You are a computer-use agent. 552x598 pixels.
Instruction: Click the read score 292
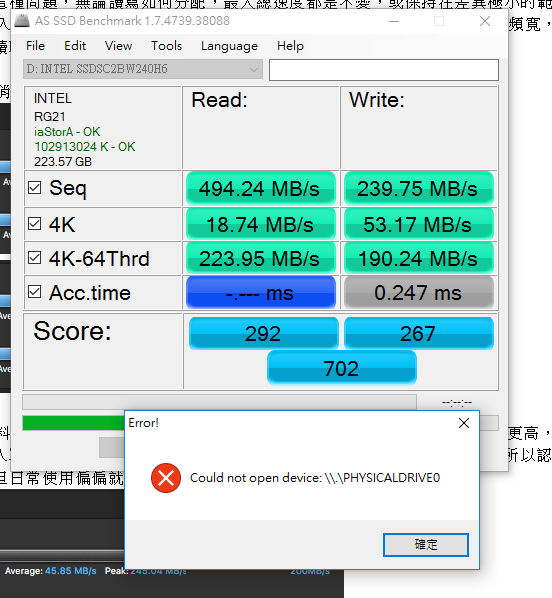264,334
